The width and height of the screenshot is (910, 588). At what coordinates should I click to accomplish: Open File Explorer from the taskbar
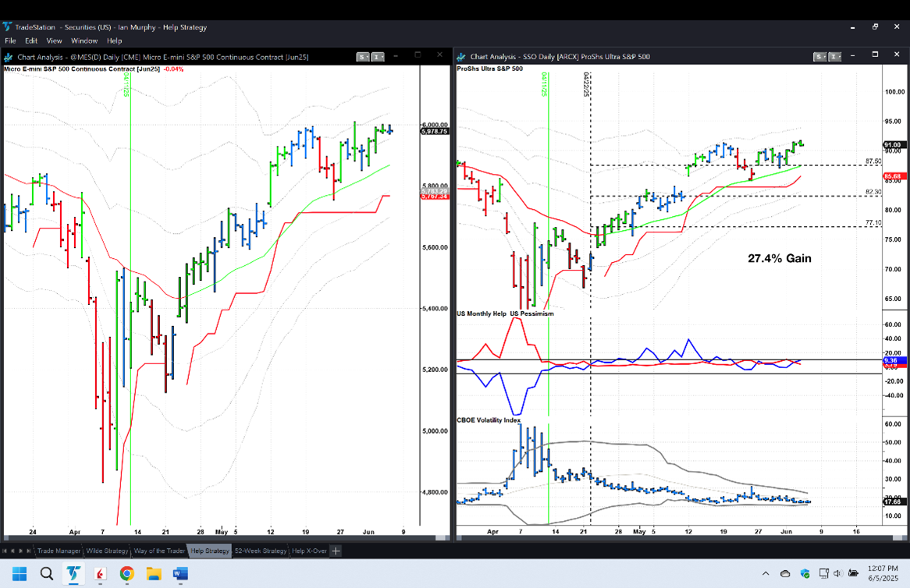(x=154, y=574)
